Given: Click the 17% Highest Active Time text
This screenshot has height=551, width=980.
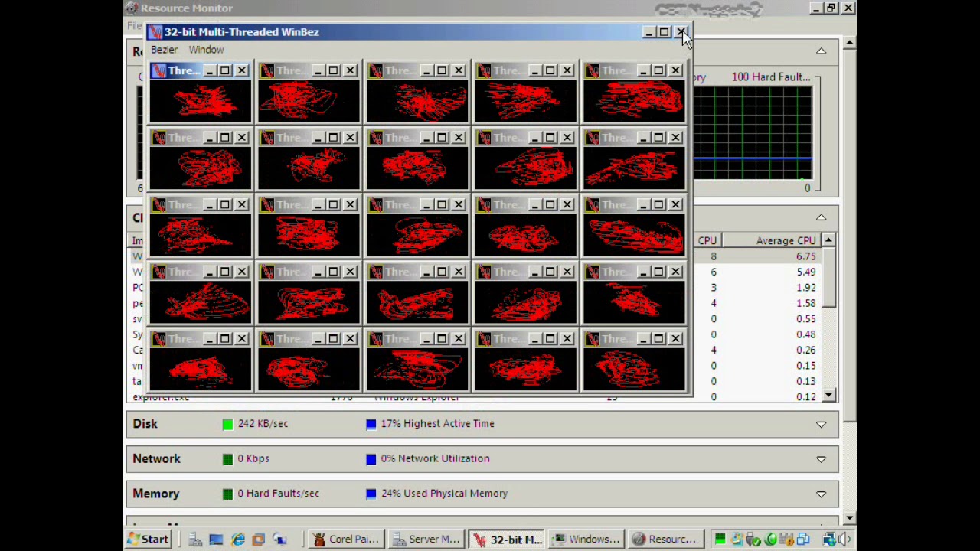Looking at the screenshot, I should click(437, 423).
